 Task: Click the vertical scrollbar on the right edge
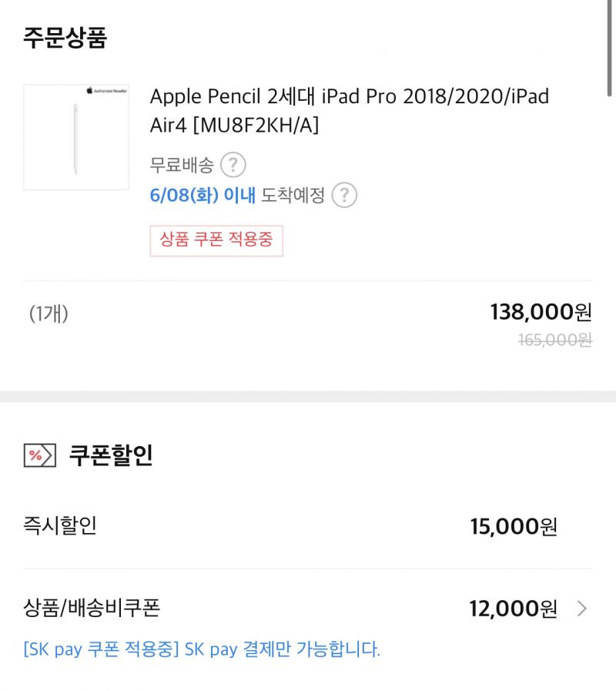[x=609, y=48]
